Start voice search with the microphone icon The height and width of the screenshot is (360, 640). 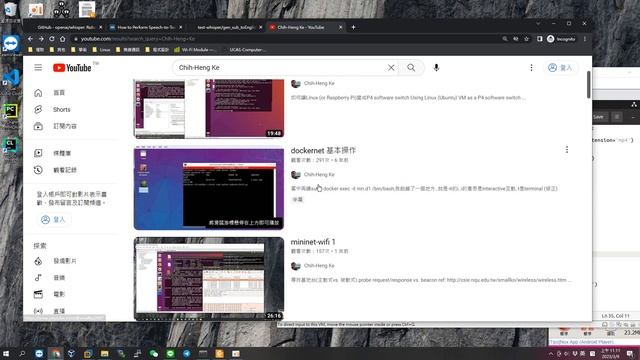click(436, 67)
